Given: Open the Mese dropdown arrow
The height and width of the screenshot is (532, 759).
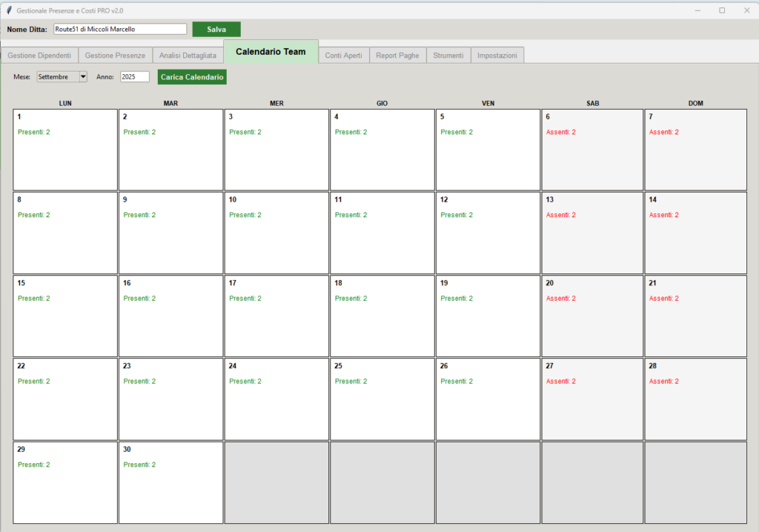Looking at the screenshot, I should (83, 77).
